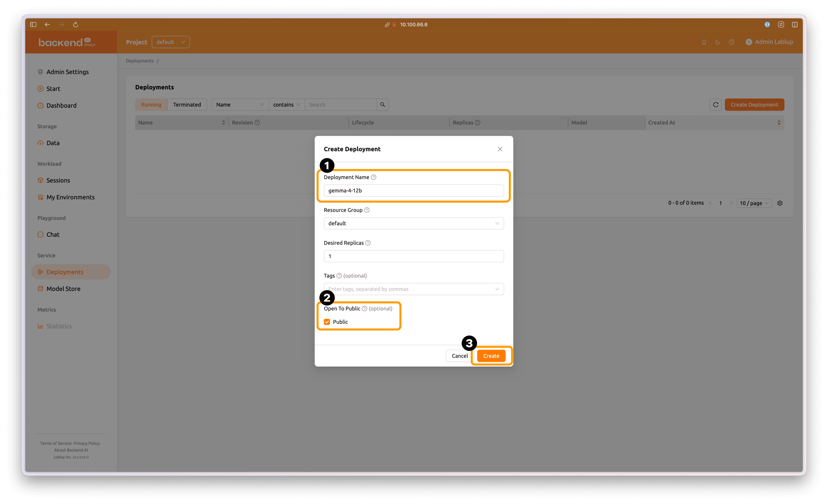Screen dimensions: 828x504
Task: Open the contains operator dropdown
Action: pos(286,104)
